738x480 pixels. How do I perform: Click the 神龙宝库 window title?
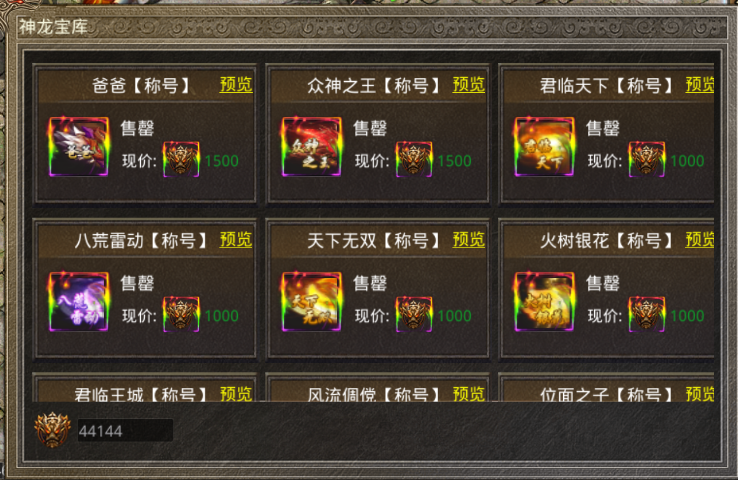point(53,27)
